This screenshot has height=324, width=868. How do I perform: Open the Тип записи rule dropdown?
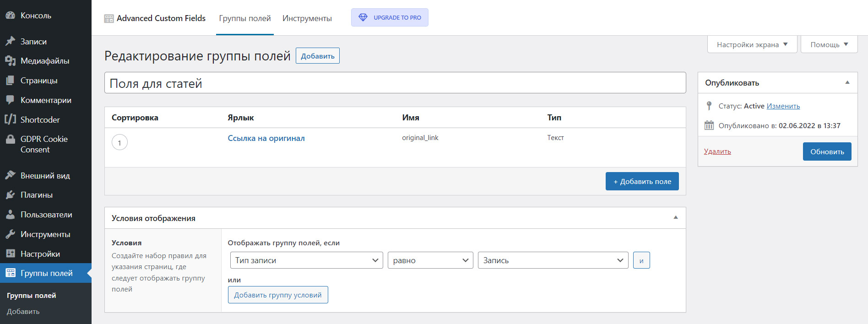(x=306, y=260)
